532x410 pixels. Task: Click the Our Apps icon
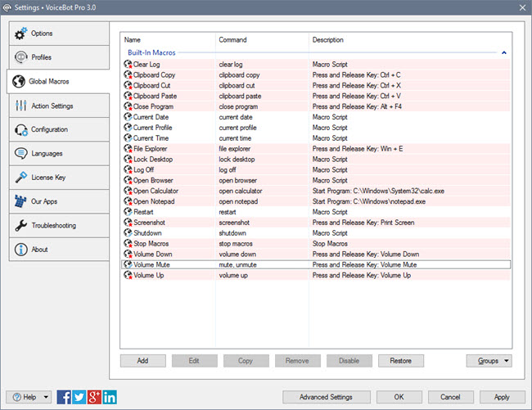pyautogui.click(x=20, y=201)
